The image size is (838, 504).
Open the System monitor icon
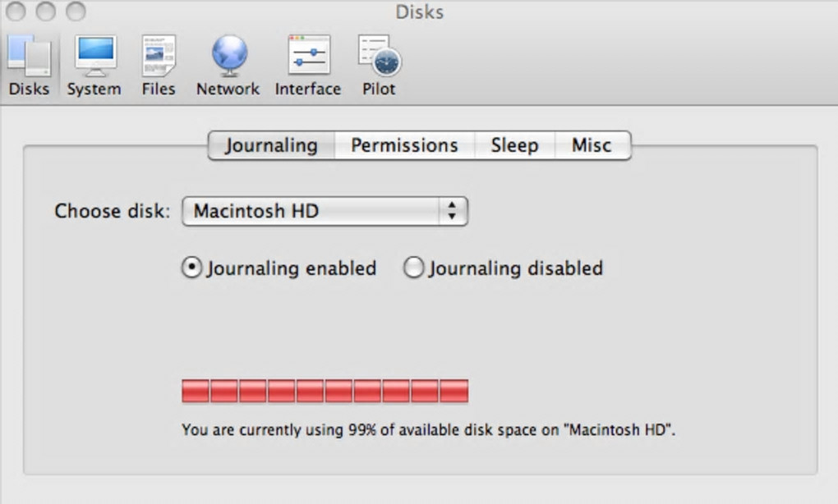[x=94, y=57]
